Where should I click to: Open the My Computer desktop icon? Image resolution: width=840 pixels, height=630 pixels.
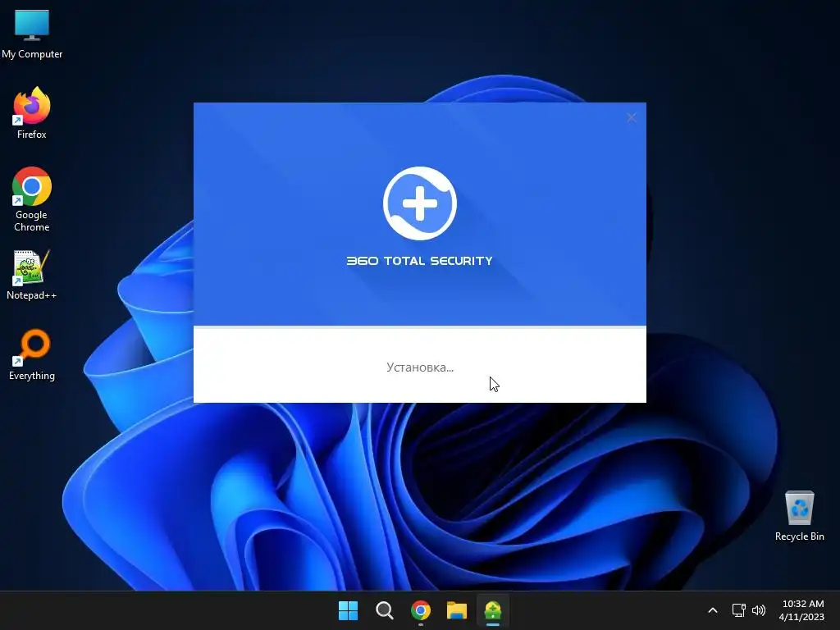click(x=32, y=33)
